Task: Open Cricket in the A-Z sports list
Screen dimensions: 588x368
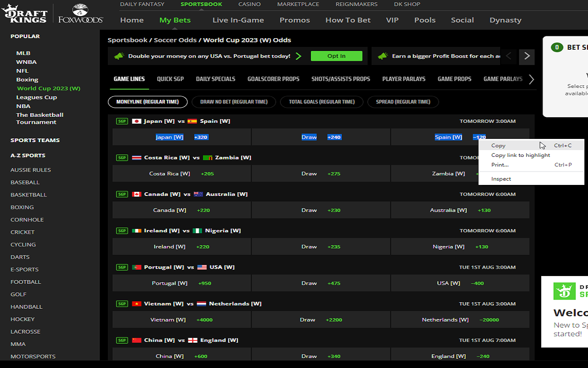Action: click(23, 232)
